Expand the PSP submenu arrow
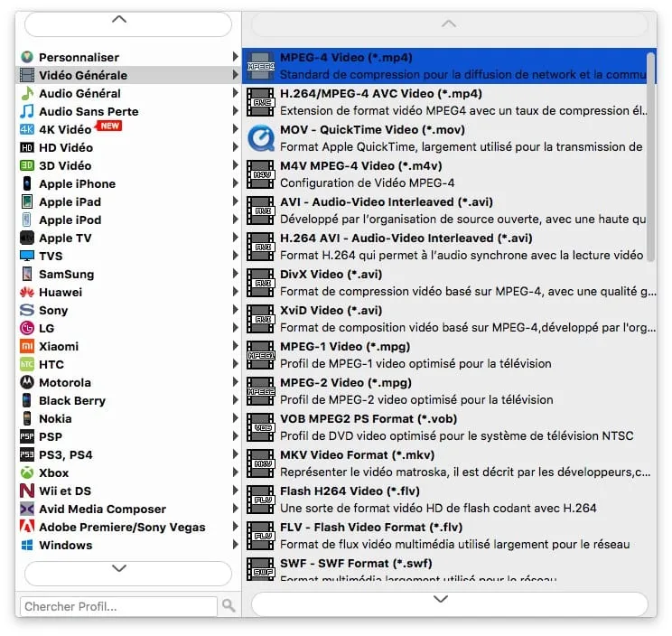 click(x=235, y=436)
